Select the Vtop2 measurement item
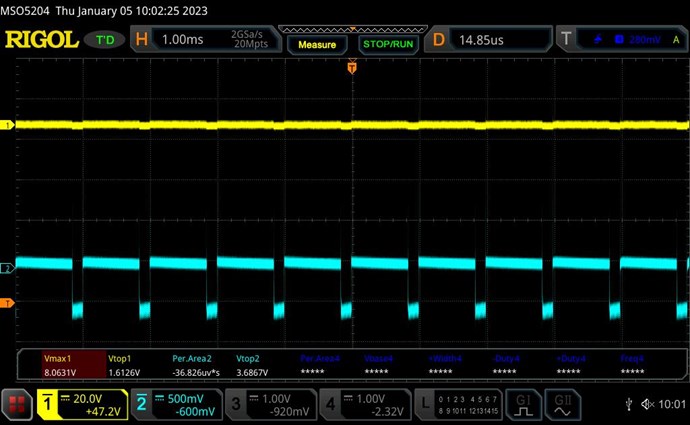 click(x=252, y=365)
